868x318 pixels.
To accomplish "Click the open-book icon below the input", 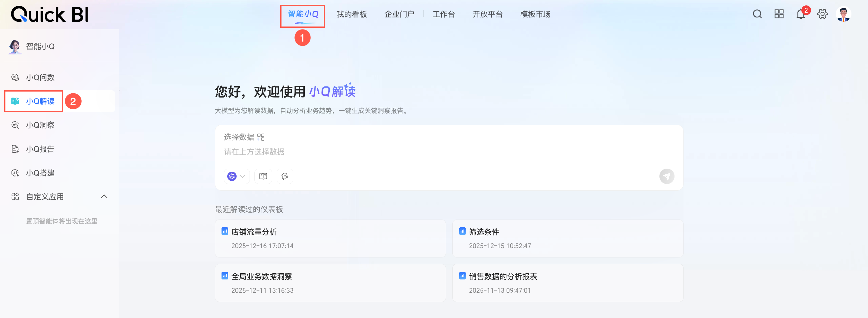I will pyautogui.click(x=263, y=176).
